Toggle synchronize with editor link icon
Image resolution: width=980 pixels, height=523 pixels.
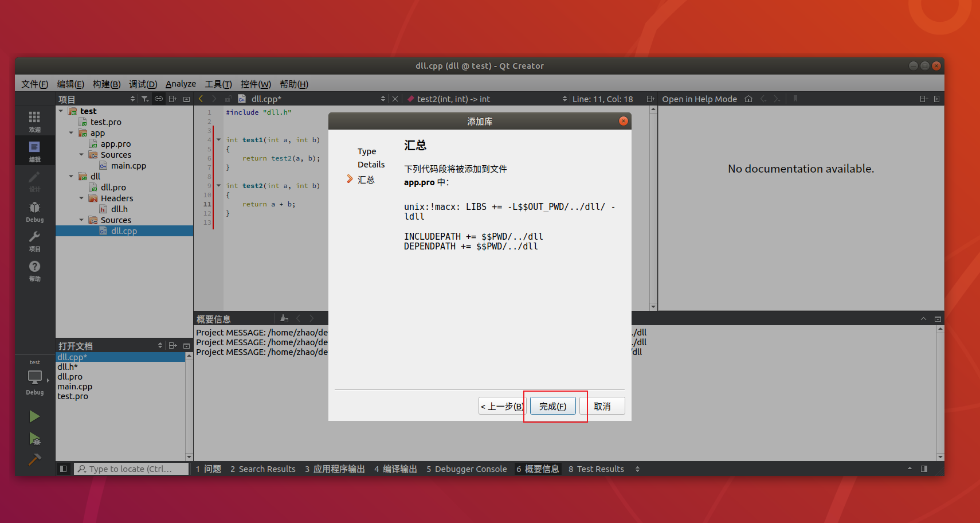click(x=159, y=99)
